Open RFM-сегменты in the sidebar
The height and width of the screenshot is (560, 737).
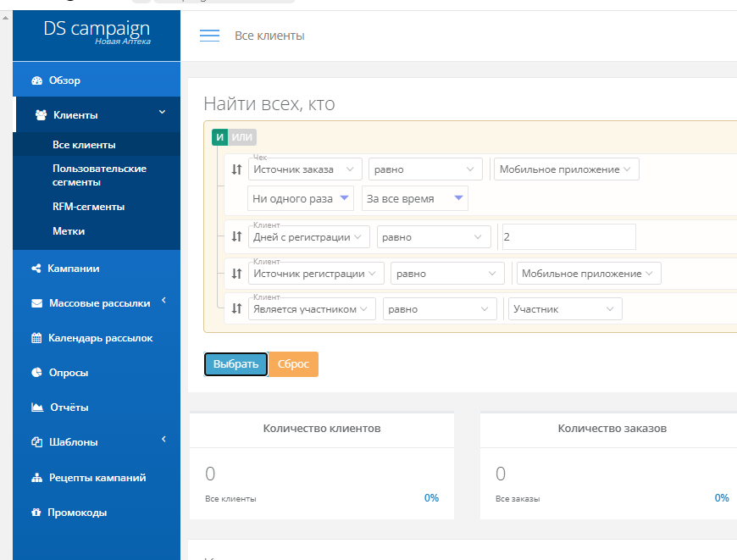(88, 207)
